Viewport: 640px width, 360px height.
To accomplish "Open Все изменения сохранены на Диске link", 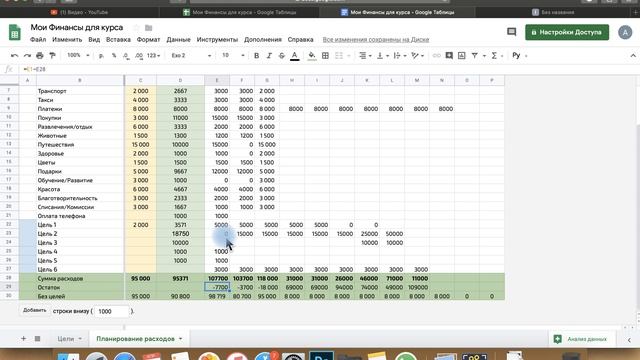I will [376, 40].
